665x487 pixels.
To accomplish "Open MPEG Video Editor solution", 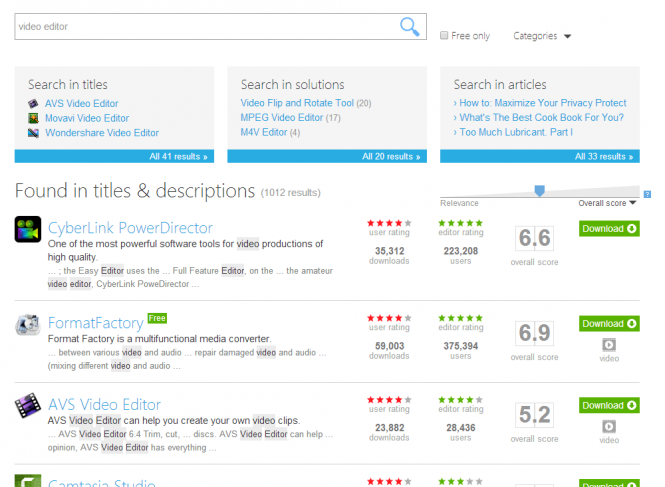I will click(x=282, y=118).
